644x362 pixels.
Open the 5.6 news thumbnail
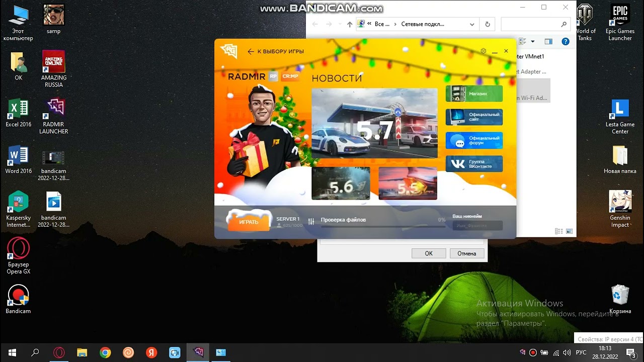point(341,184)
